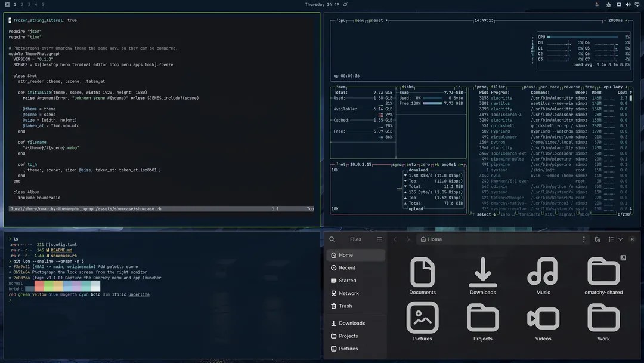Viewport: 644px width, 363px height.
Task: Toggle reverse sorting in btop
Action: coord(572,87)
